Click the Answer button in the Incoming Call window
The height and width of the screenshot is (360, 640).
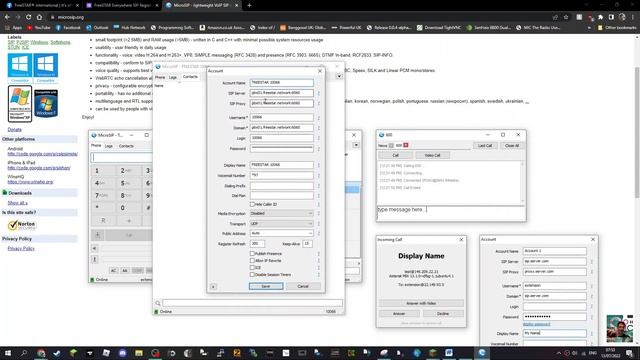click(399, 313)
